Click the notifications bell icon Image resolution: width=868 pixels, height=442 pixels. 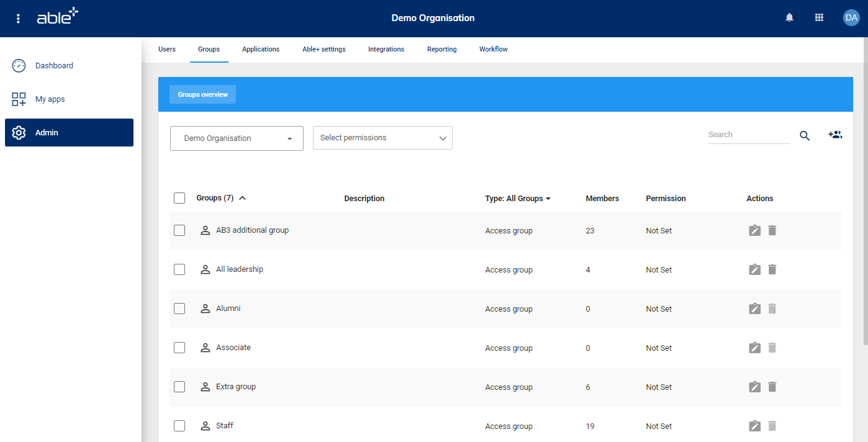[789, 18]
